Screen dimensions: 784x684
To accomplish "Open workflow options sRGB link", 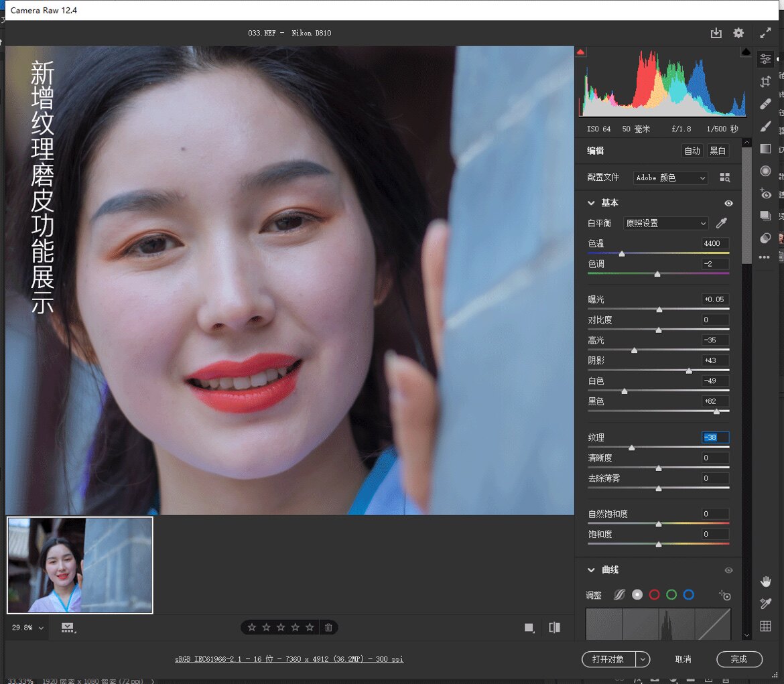I will point(289,659).
